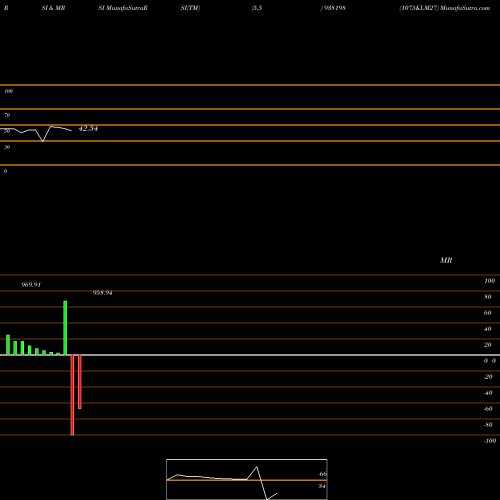Click the white zero line in momentum chart
The height and width of the screenshot is (500, 500).
coord(250,355)
